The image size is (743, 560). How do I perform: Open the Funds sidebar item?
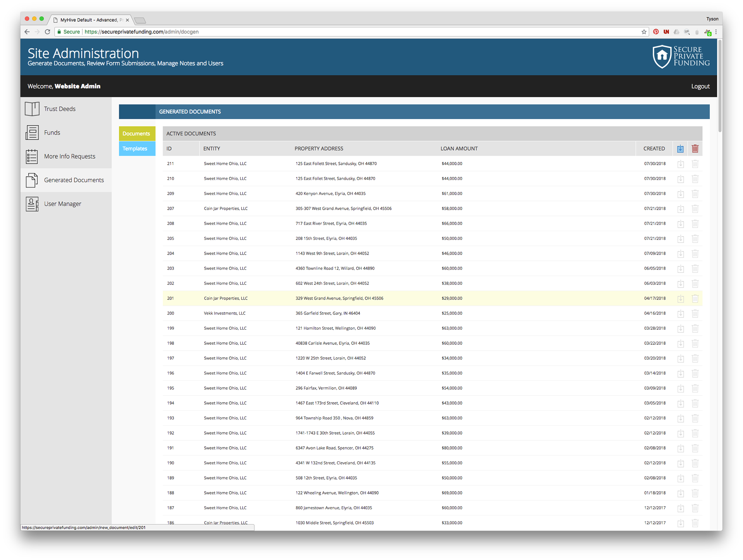point(52,133)
